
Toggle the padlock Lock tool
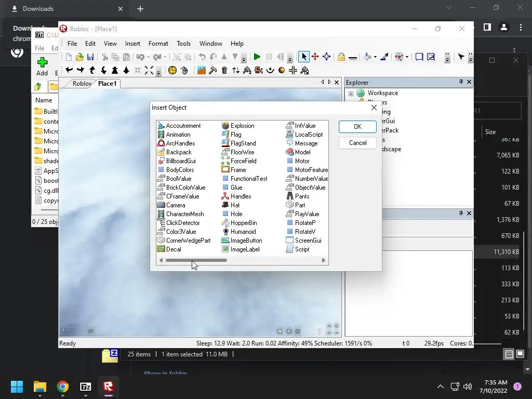coord(341,57)
